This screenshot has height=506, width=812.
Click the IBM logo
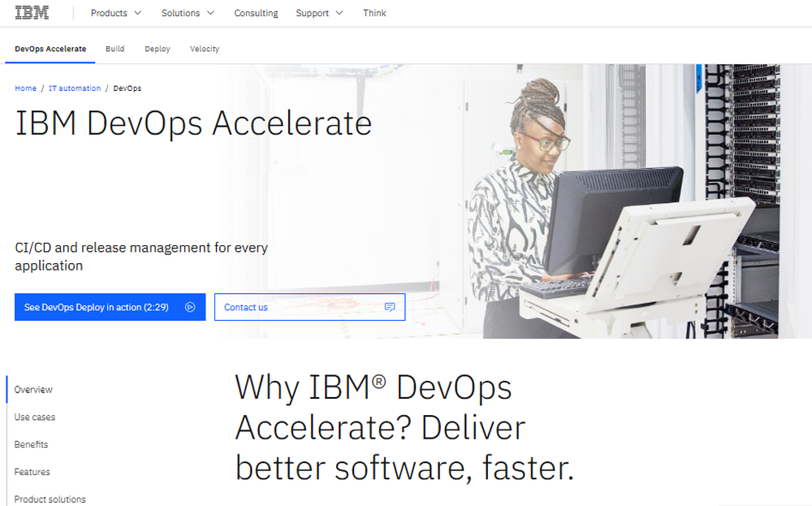click(32, 12)
